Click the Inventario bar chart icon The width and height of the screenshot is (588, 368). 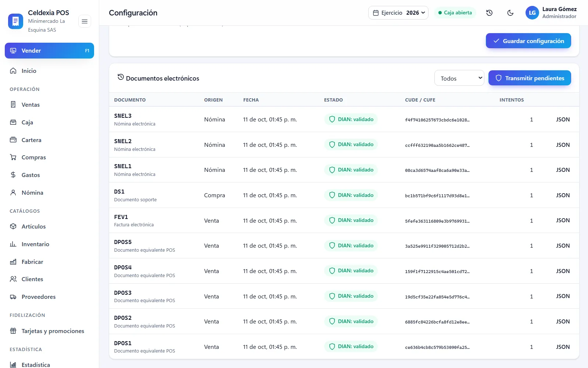[x=13, y=244]
